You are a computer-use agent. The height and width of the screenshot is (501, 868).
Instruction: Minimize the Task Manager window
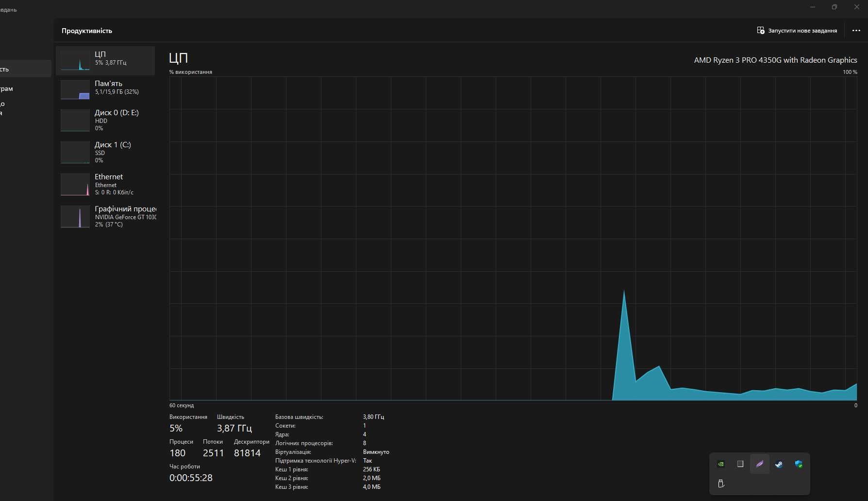click(813, 7)
